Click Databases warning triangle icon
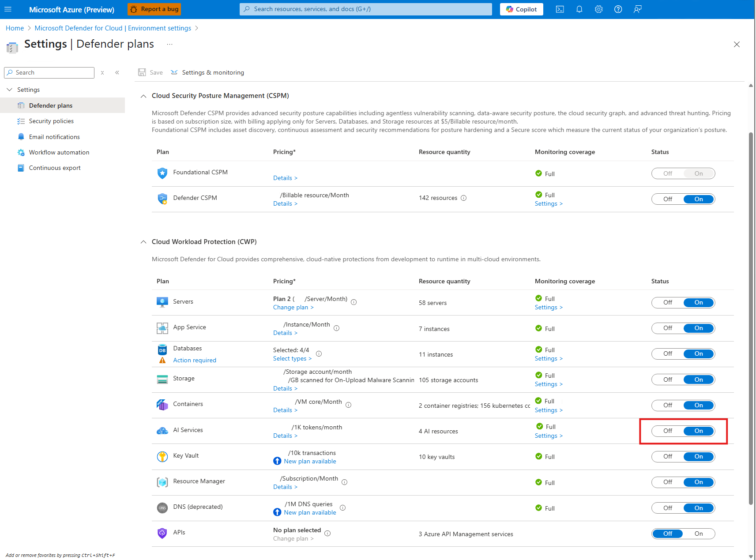The height and width of the screenshot is (560, 756). click(162, 360)
